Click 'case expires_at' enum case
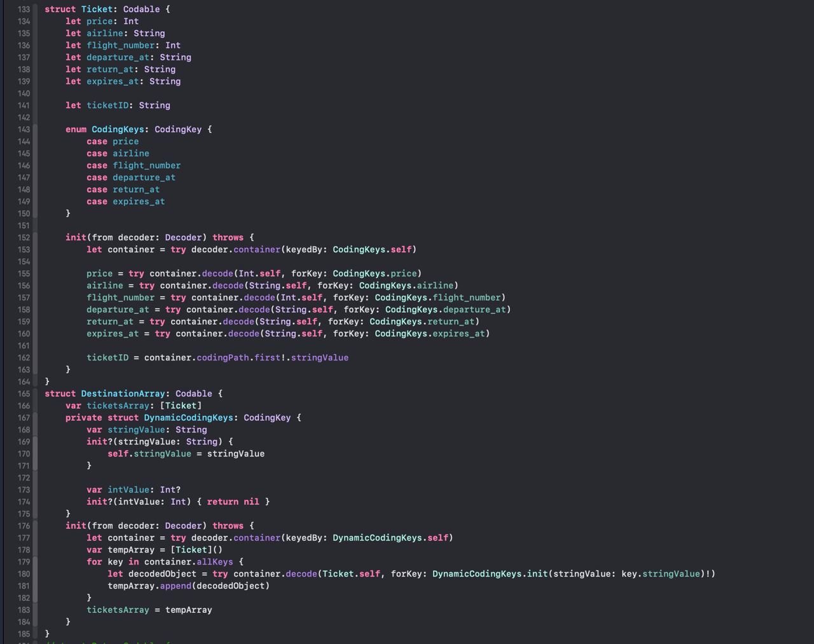The width and height of the screenshot is (814, 644). [x=126, y=202]
